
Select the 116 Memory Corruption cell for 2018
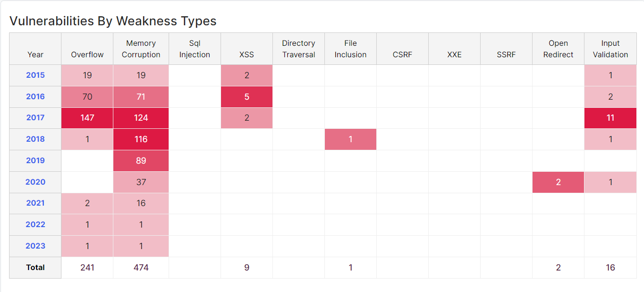(x=141, y=139)
